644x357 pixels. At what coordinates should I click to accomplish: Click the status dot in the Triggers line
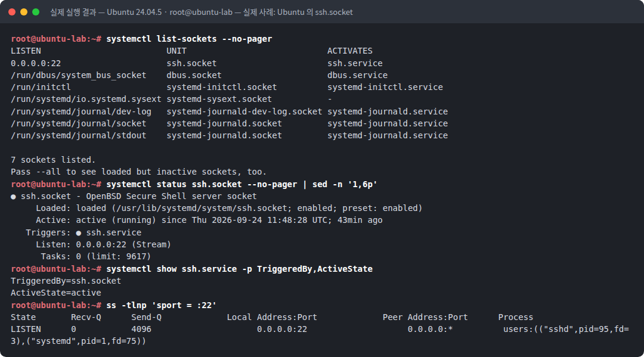click(79, 232)
